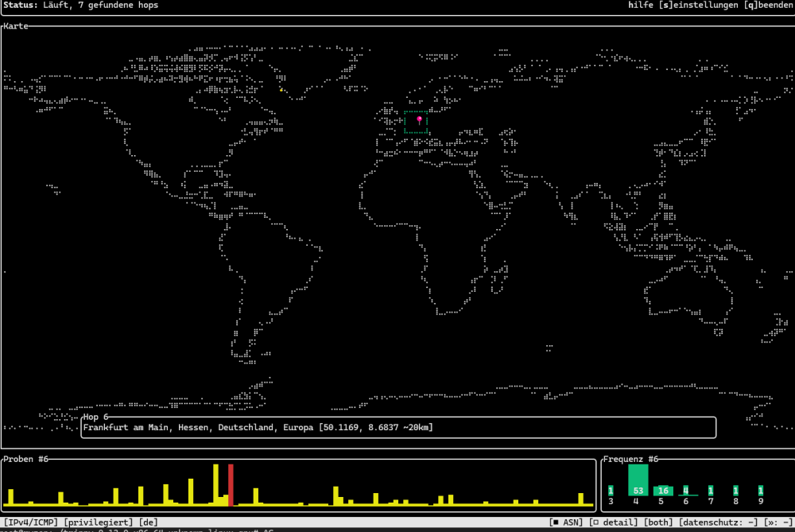Click the '[»: -]' status entry
Image resolution: width=795 pixels, height=532 pixels.
pos(778,522)
